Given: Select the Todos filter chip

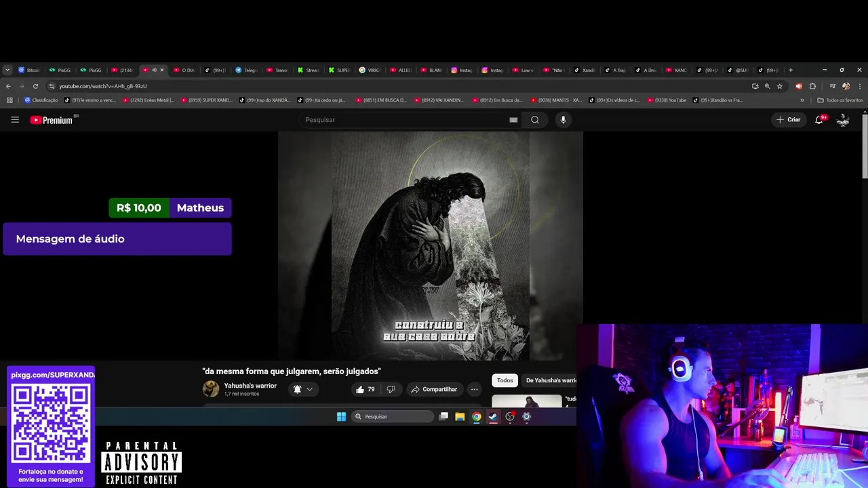Looking at the screenshot, I should (x=505, y=380).
